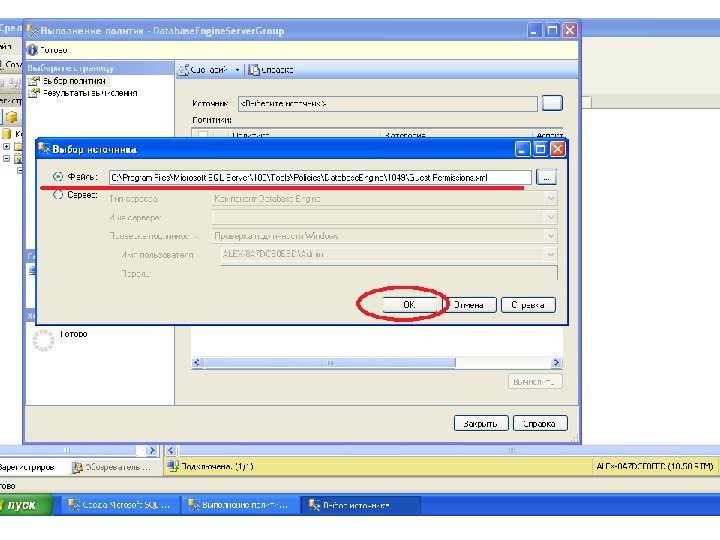Image resolution: width=720 pixels, height=540 pixels.
Task: Click left arrow of policies list scrollbar
Action: click(197, 363)
